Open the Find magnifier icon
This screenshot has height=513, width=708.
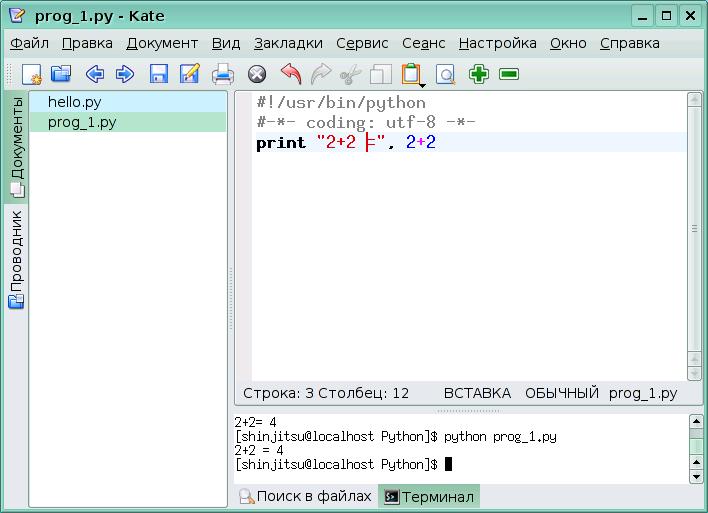(x=445, y=74)
